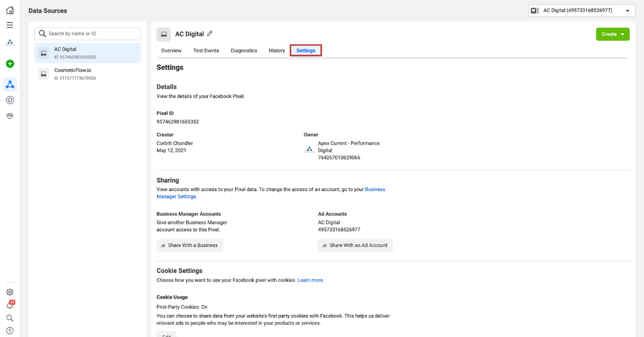Open the settings gear icon in sidebar
The image size is (644, 337).
[x=10, y=292]
